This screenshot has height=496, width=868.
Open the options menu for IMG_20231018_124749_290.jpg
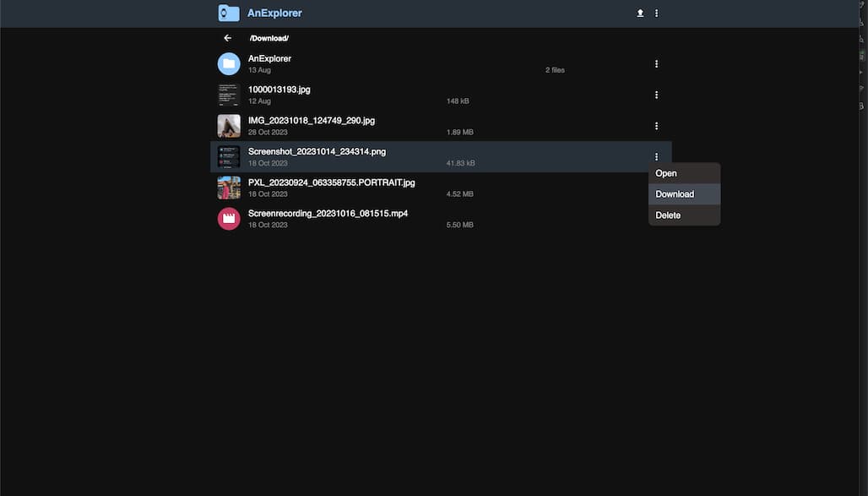tap(656, 125)
